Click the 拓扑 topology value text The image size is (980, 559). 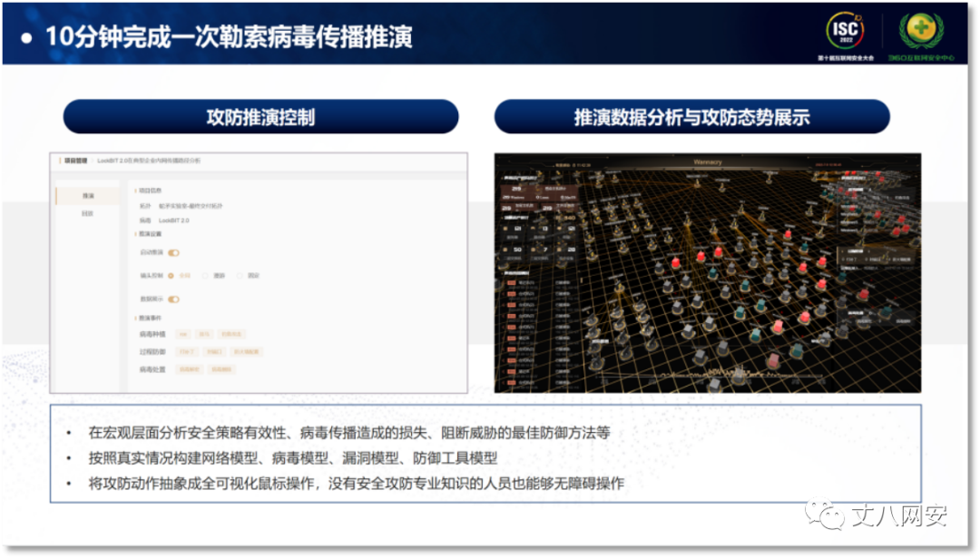(191, 206)
